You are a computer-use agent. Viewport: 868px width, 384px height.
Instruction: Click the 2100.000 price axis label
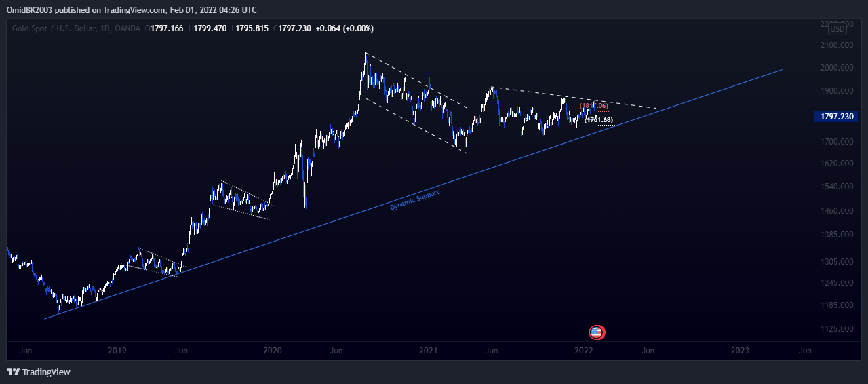[835, 45]
